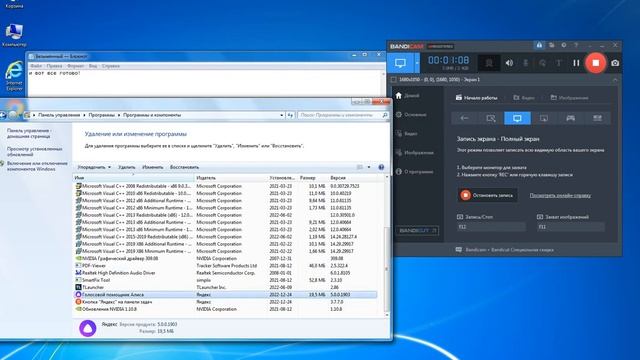The height and width of the screenshot is (360, 640).
Task: Open Включение или отключение компонентов Windows link
Action: (x=37, y=166)
